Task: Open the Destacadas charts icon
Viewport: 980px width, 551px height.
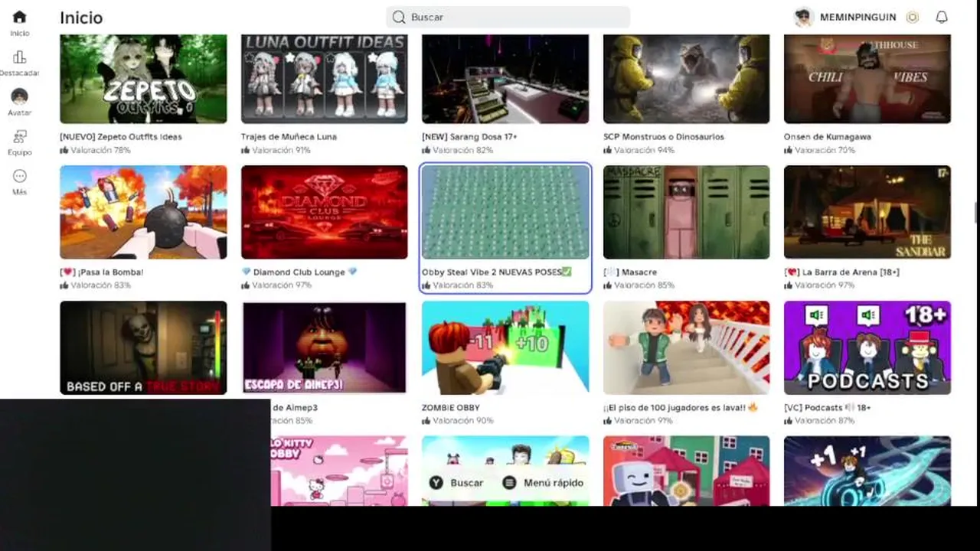Action: [19, 57]
